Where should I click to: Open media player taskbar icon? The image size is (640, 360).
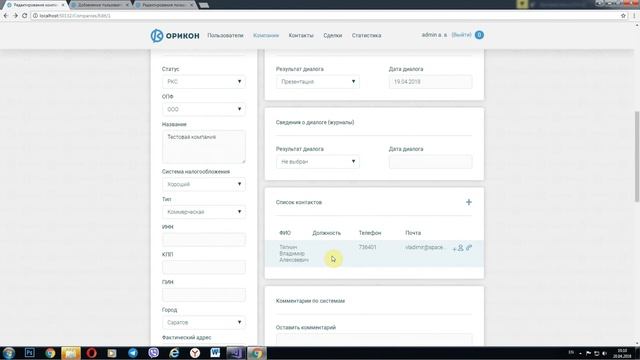(112, 353)
